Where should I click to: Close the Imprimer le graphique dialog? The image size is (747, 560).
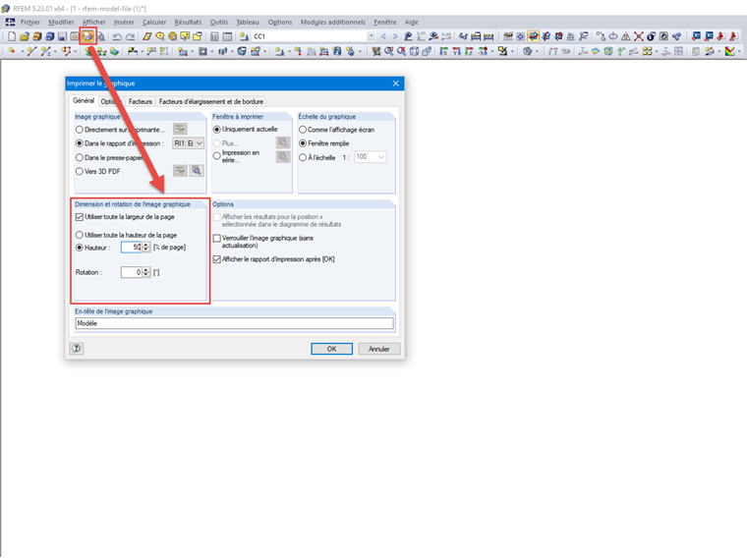396,84
